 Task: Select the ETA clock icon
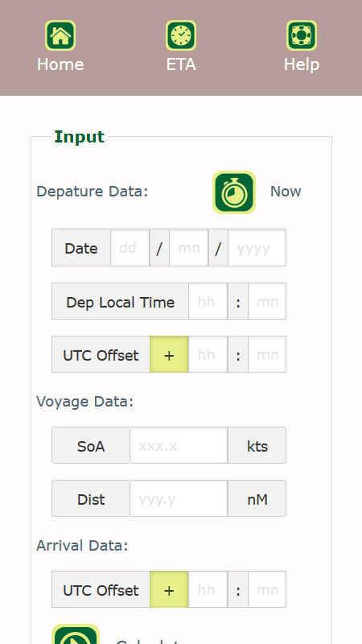click(181, 35)
